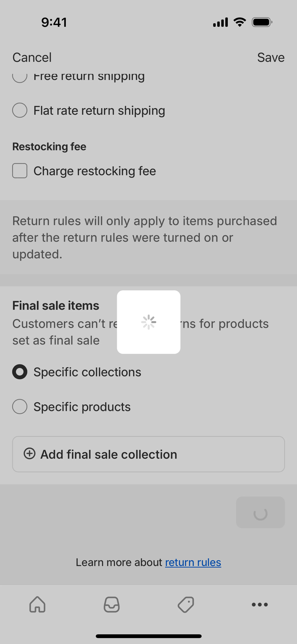Select Free return shipping radio button
This screenshot has width=297, height=644.
(20, 77)
